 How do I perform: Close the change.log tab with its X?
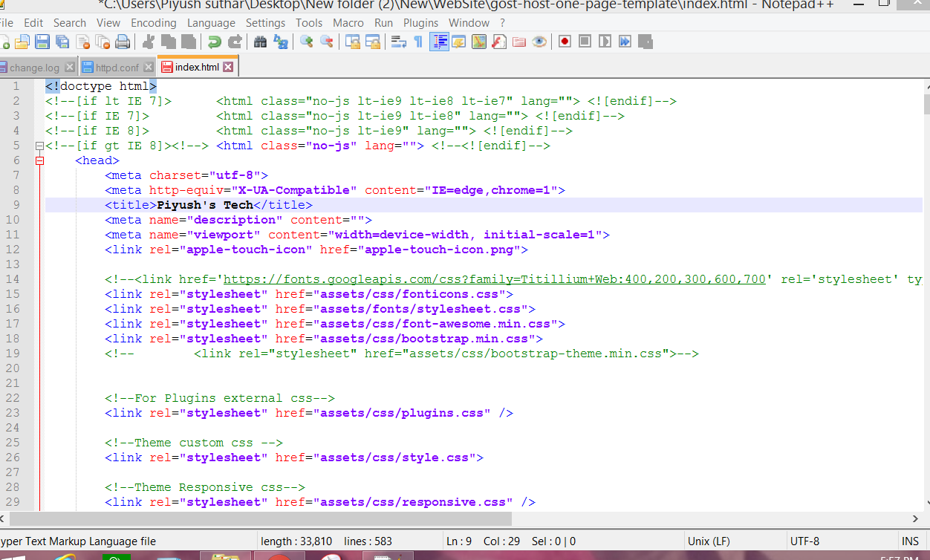pos(70,68)
